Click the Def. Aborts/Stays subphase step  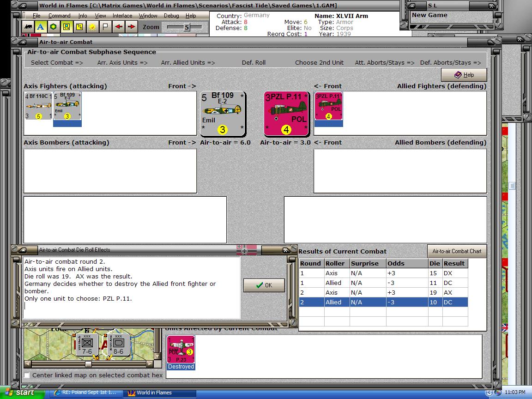451,62
